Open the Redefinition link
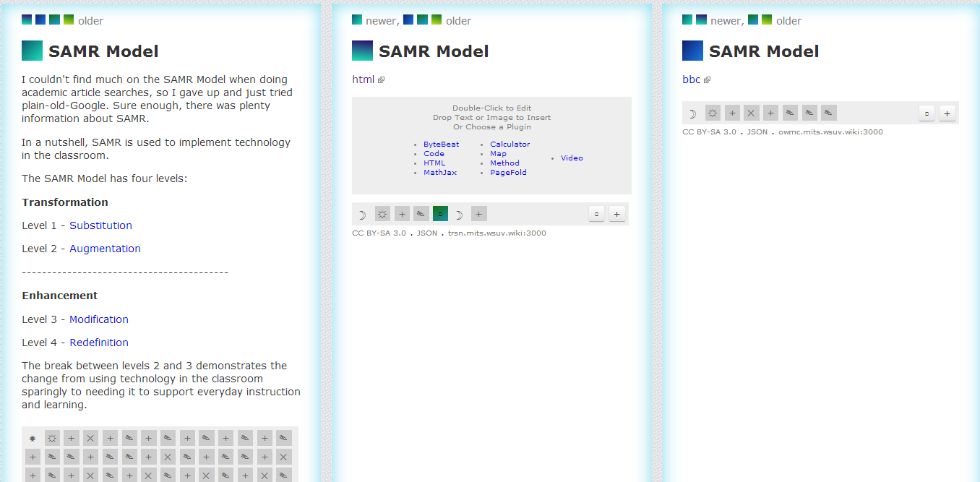980x482 pixels. [99, 343]
